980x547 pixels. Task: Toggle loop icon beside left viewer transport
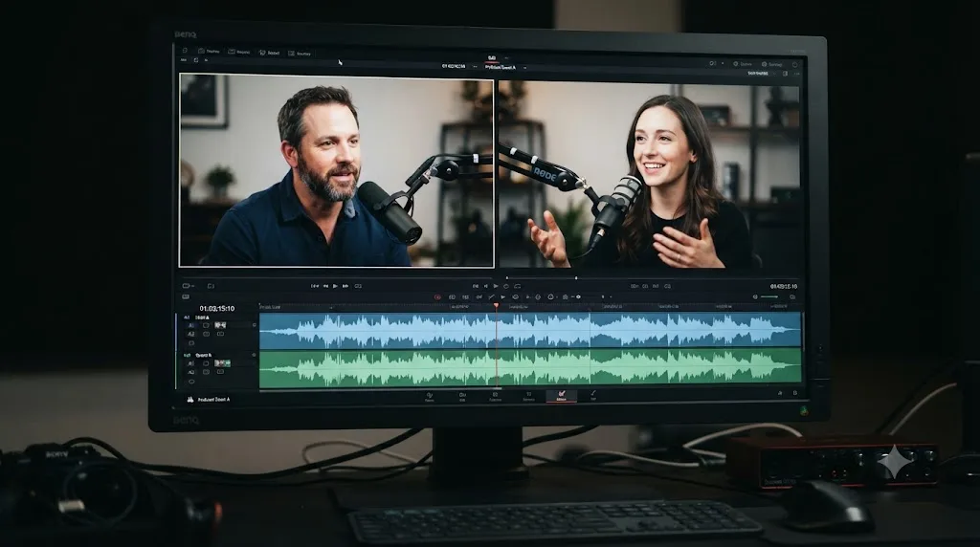[x=358, y=286]
